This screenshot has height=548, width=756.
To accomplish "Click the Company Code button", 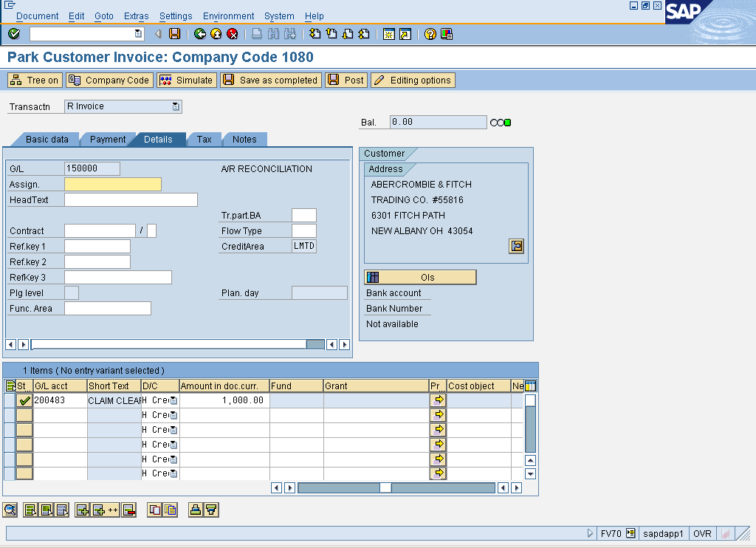I will pos(109,80).
